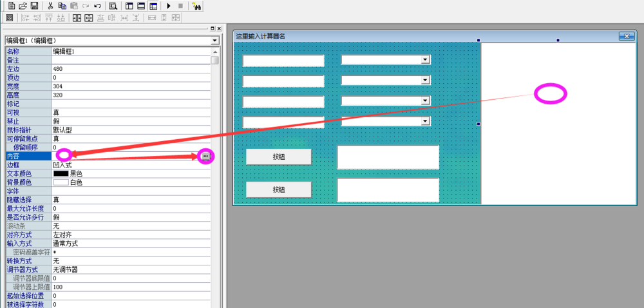Click the align right edges icon
Viewport: 644px width, 308px height.
37,17
